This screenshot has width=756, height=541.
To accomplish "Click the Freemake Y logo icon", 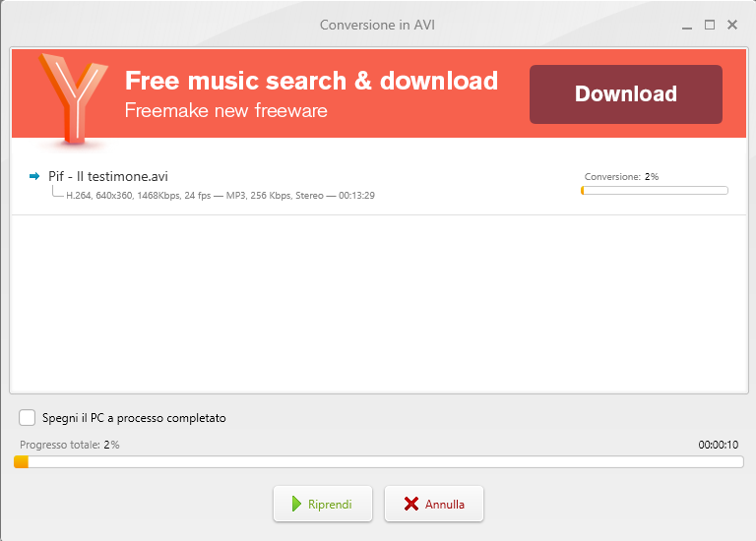I will click(x=73, y=98).
